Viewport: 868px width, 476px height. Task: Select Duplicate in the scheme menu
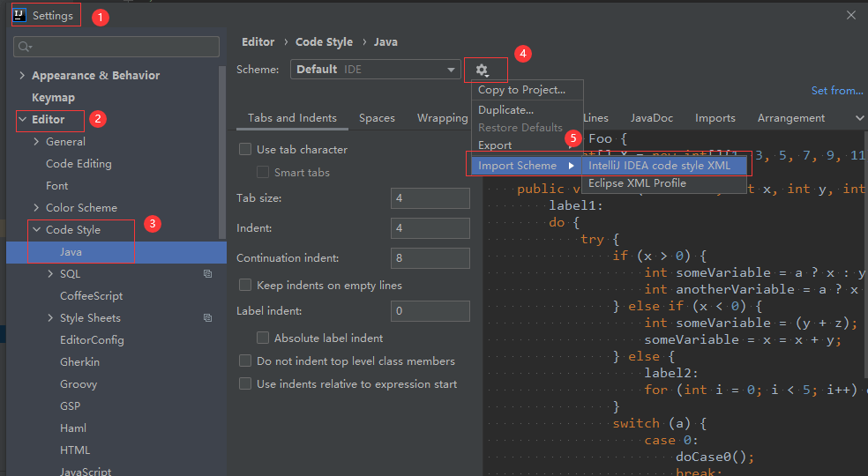[505, 109]
